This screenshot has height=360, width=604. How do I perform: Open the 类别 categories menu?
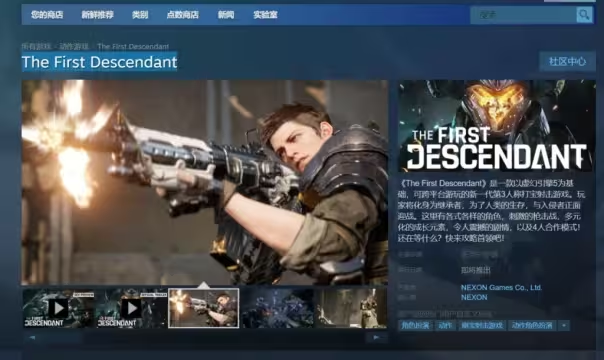pyautogui.click(x=140, y=15)
